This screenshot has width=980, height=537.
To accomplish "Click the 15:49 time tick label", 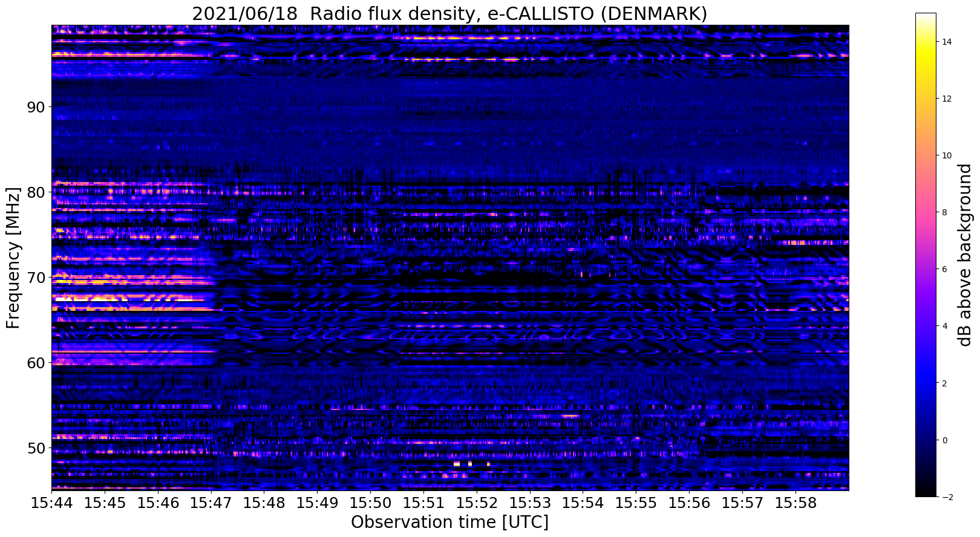I will [x=318, y=503].
